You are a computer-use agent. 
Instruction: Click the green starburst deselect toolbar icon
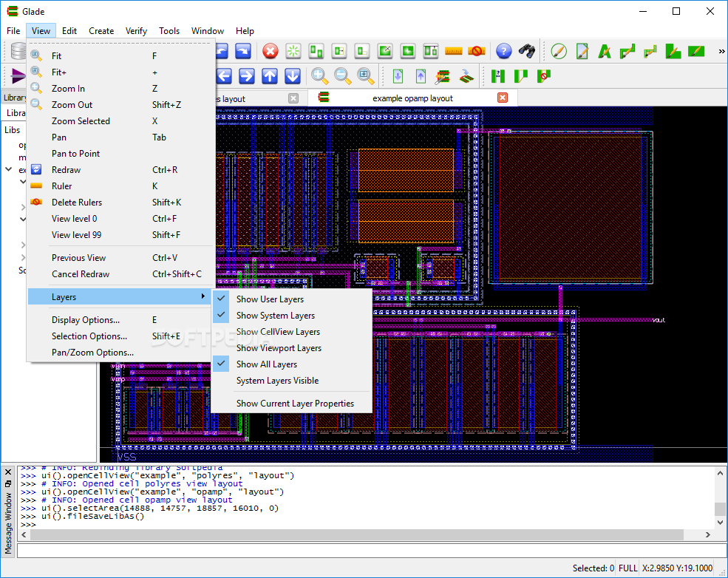[x=293, y=51]
